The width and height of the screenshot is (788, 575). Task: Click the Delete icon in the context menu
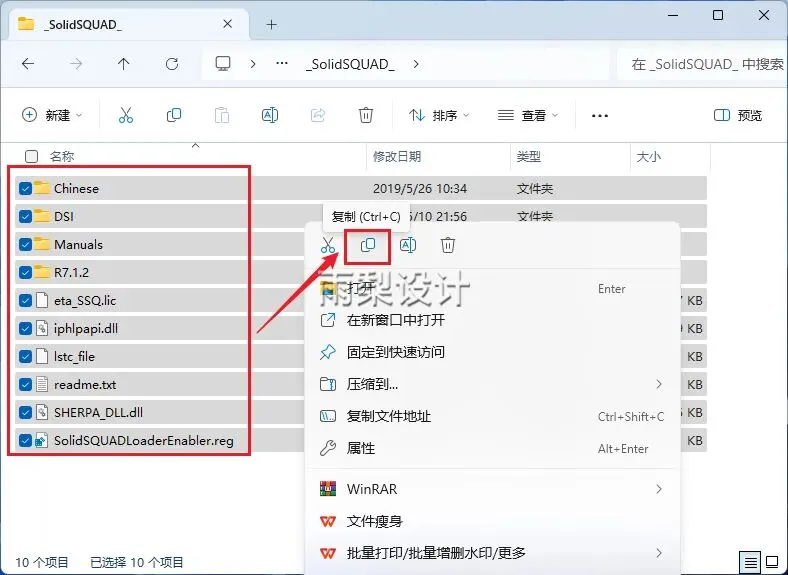pos(448,245)
